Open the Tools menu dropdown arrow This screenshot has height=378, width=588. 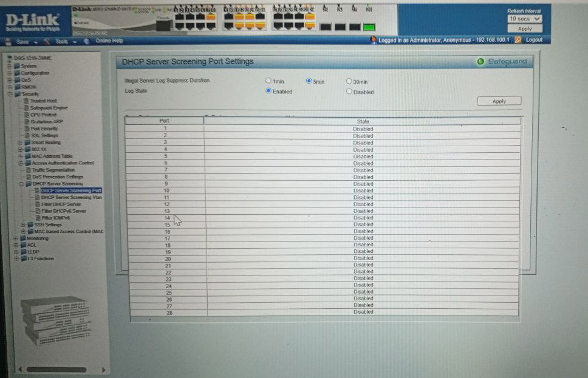pos(75,42)
